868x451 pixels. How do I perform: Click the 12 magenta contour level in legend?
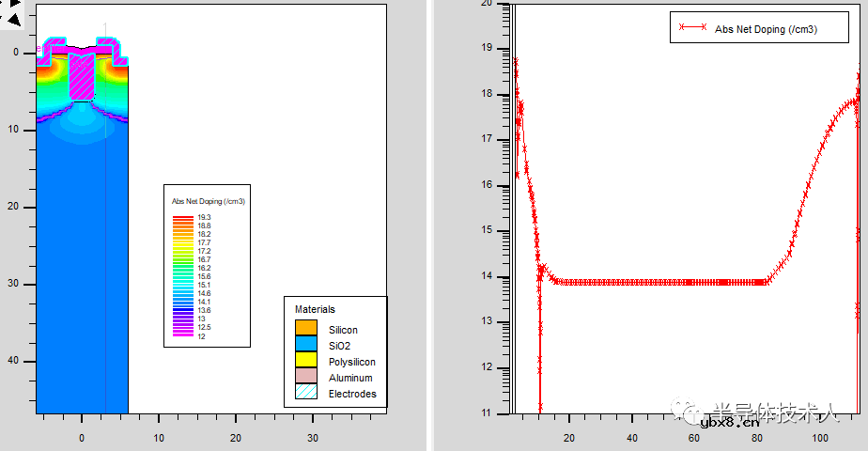pos(183,335)
